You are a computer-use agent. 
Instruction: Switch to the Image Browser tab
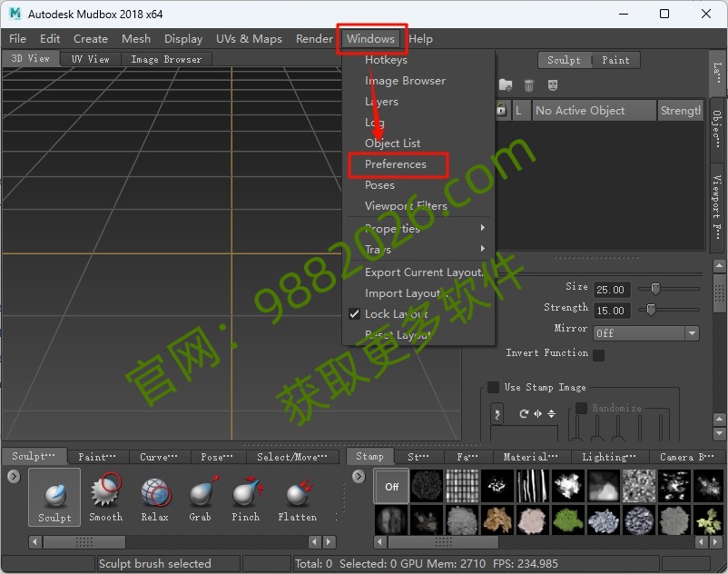pyautogui.click(x=166, y=59)
